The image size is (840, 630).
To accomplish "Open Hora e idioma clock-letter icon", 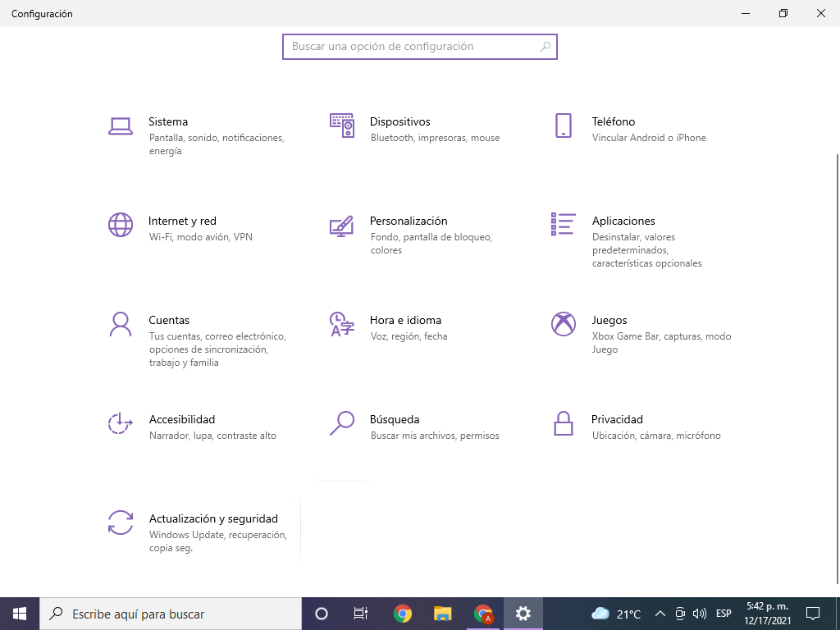I will click(x=342, y=324).
